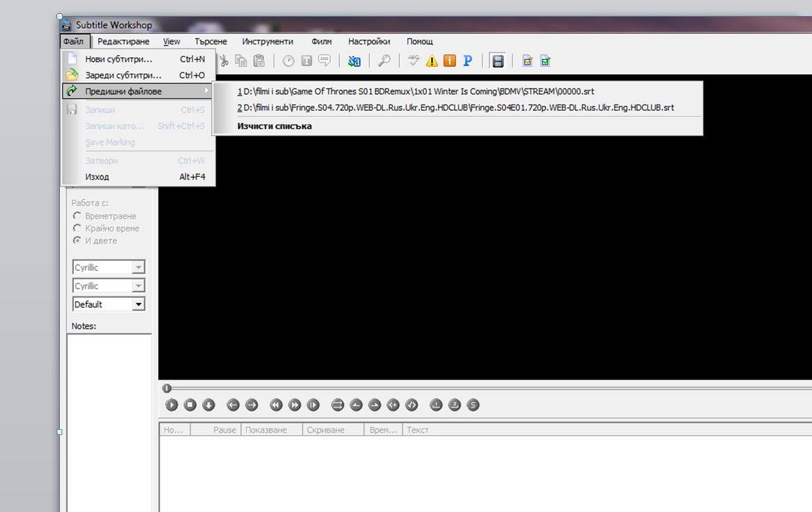Click Изчисти списъка to clear list
Screen dimensions: 812x512
click(274, 126)
